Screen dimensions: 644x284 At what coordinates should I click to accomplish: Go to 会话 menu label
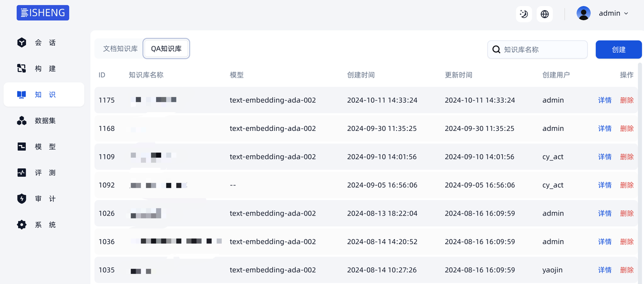click(45, 43)
